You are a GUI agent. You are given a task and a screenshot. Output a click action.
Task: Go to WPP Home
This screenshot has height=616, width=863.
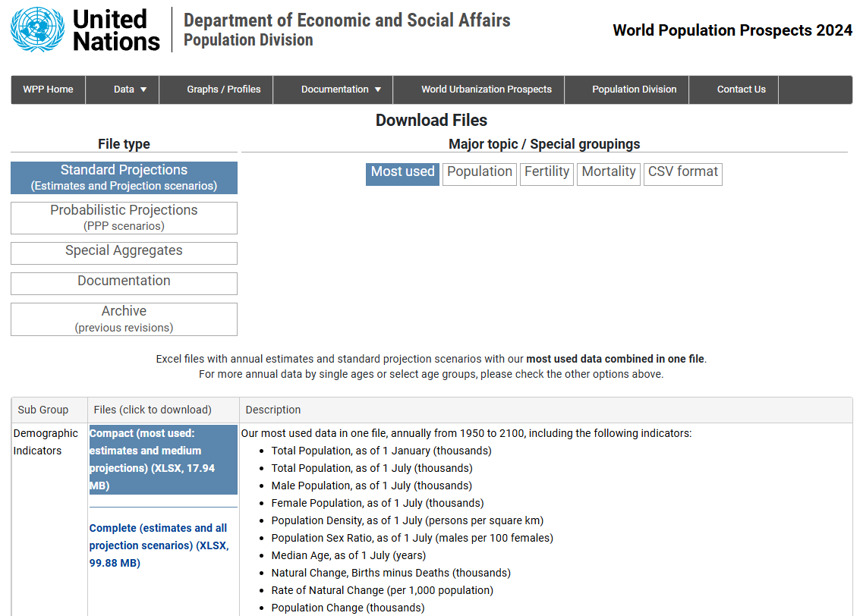(48, 90)
